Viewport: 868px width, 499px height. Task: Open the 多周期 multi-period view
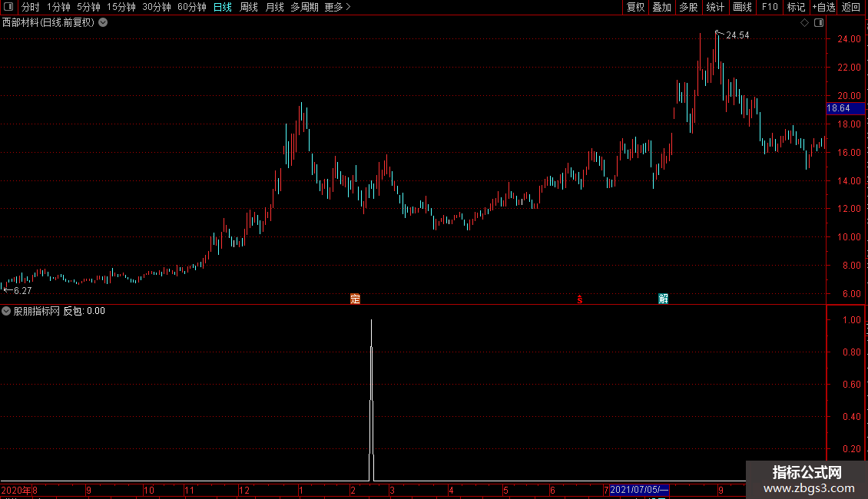click(x=304, y=7)
